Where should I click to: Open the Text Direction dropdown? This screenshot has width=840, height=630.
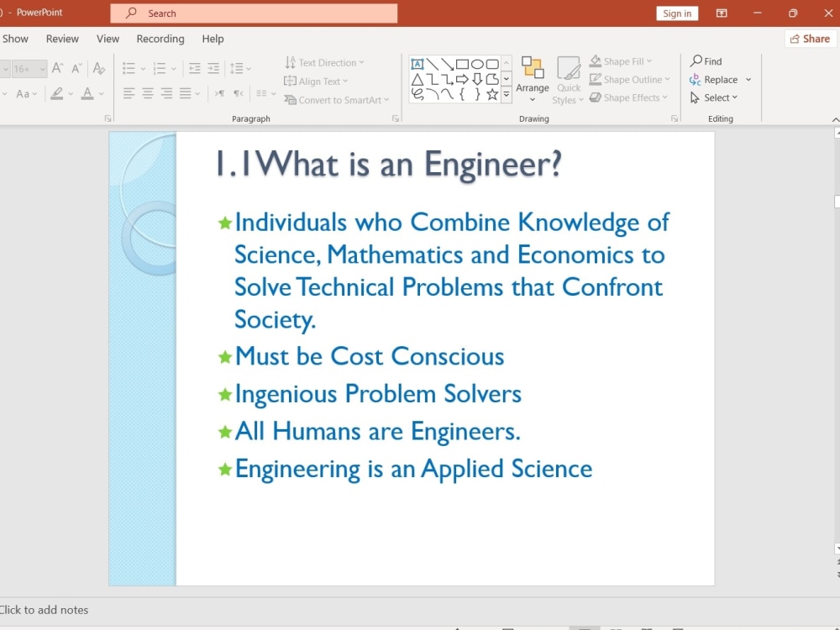(324, 63)
